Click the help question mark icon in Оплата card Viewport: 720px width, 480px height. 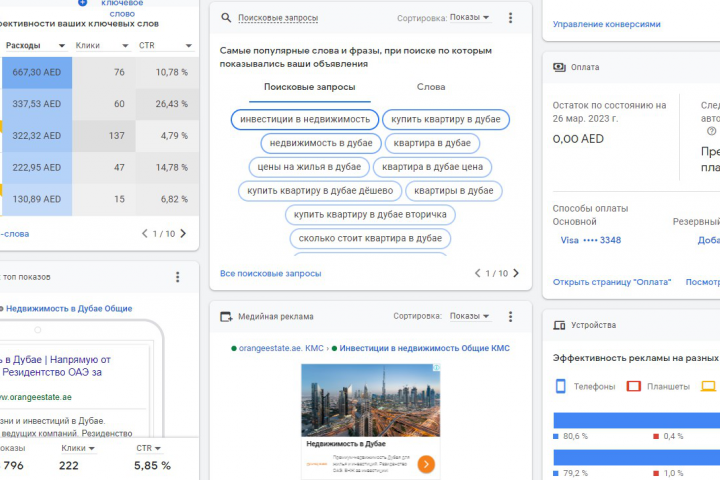click(x=711, y=131)
